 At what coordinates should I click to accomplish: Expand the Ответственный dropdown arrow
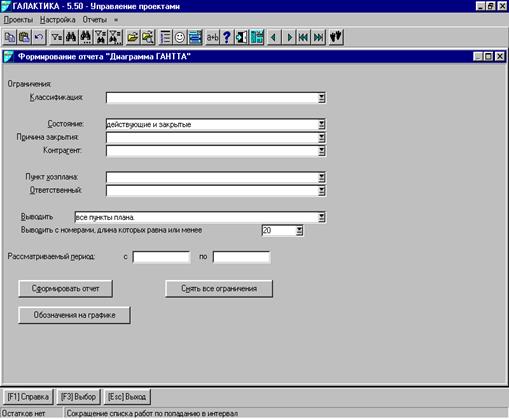click(x=322, y=191)
